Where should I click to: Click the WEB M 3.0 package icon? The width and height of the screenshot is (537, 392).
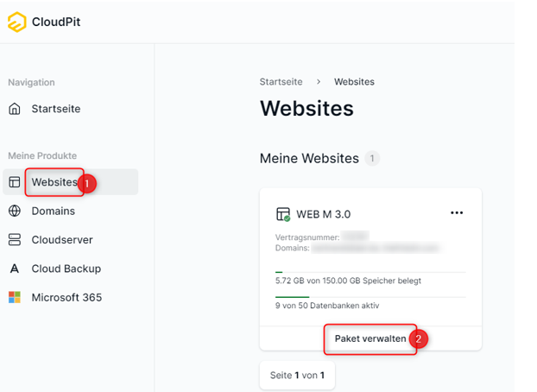pos(282,214)
